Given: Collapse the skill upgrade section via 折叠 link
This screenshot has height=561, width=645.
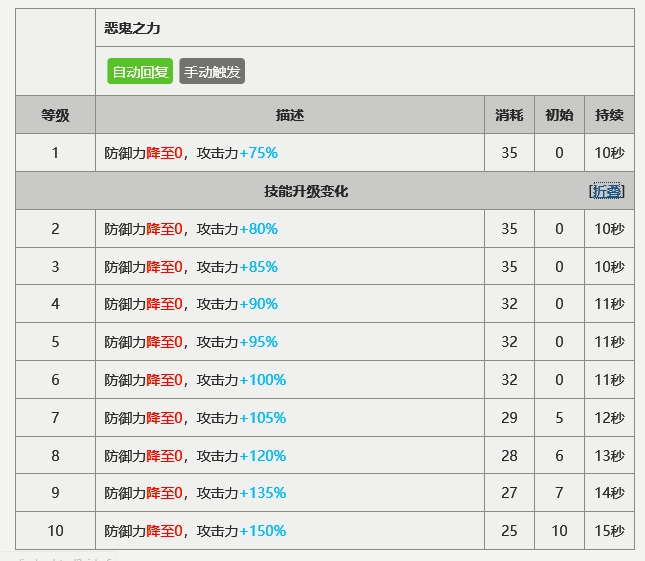Looking at the screenshot, I should 607,191.
